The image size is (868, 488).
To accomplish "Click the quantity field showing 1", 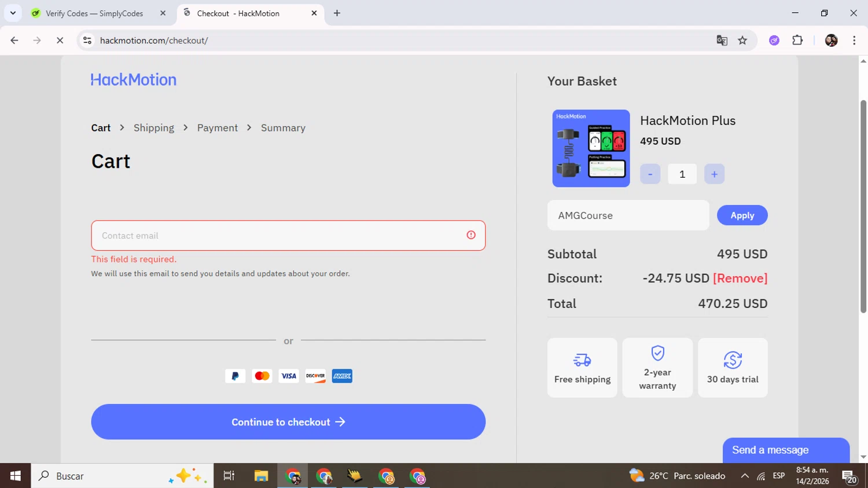I will click(682, 174).
